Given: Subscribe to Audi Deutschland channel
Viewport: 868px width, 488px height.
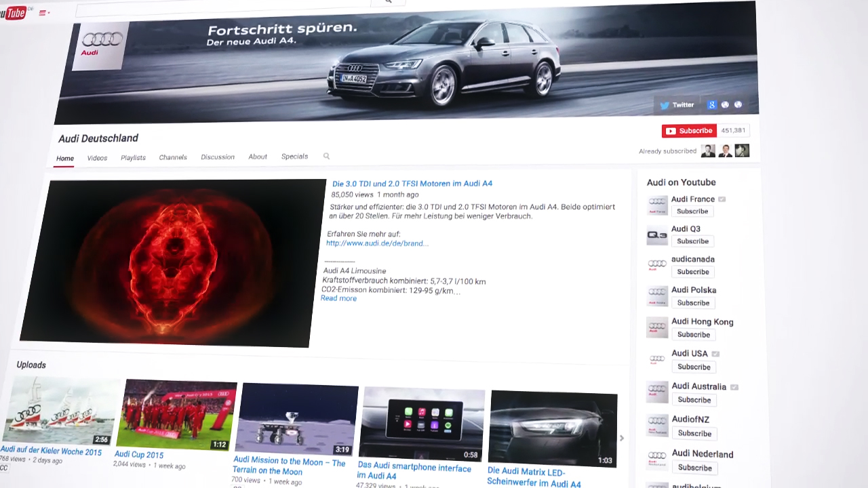Looking at the screenshot, I should (689, 131).
